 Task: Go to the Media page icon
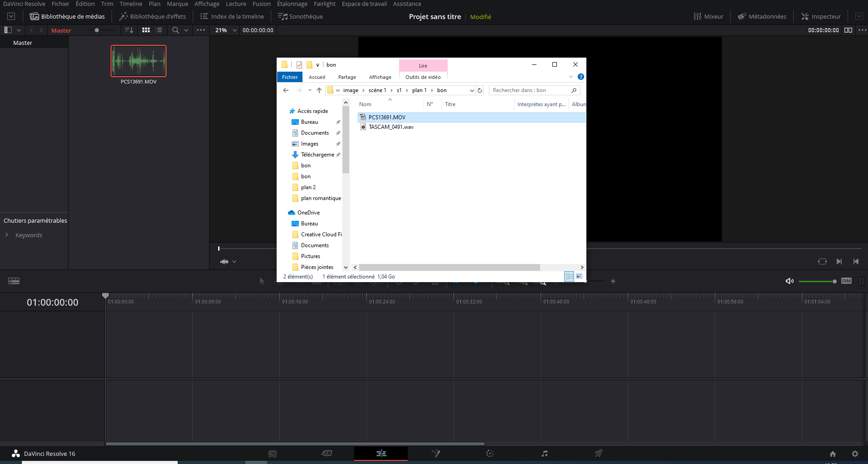pos(273,454)
